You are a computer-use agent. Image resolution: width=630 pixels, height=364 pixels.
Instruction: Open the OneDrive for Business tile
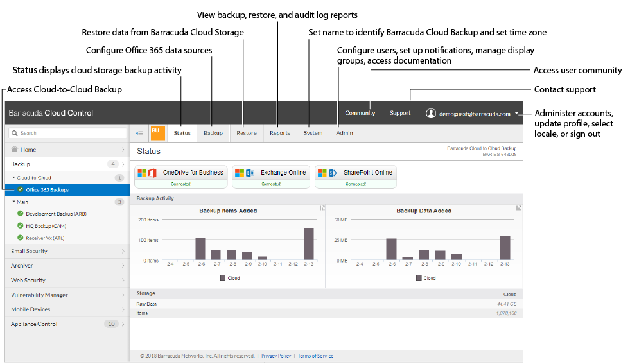tap(180, 177)
